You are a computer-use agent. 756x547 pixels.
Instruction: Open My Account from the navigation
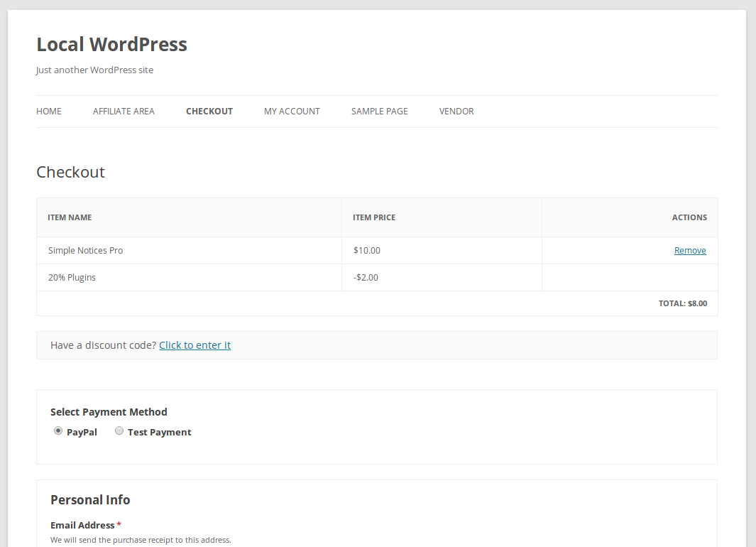(x=292, y=111)
